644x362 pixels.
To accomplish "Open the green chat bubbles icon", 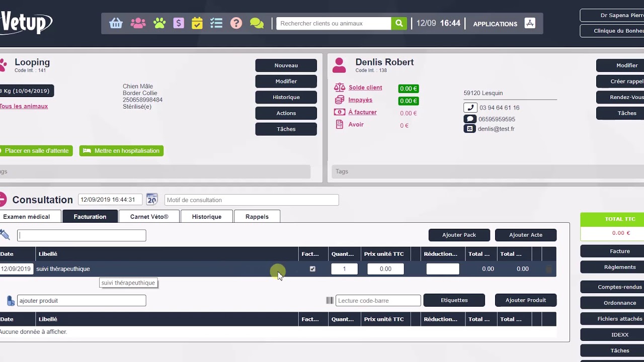I will tap(257, 24).
